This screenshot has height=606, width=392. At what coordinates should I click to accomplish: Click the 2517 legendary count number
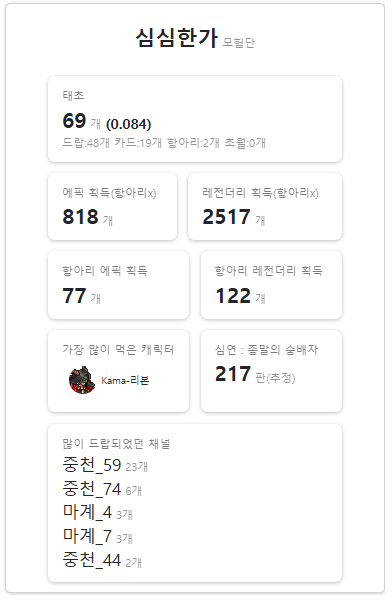click(227, 217)
